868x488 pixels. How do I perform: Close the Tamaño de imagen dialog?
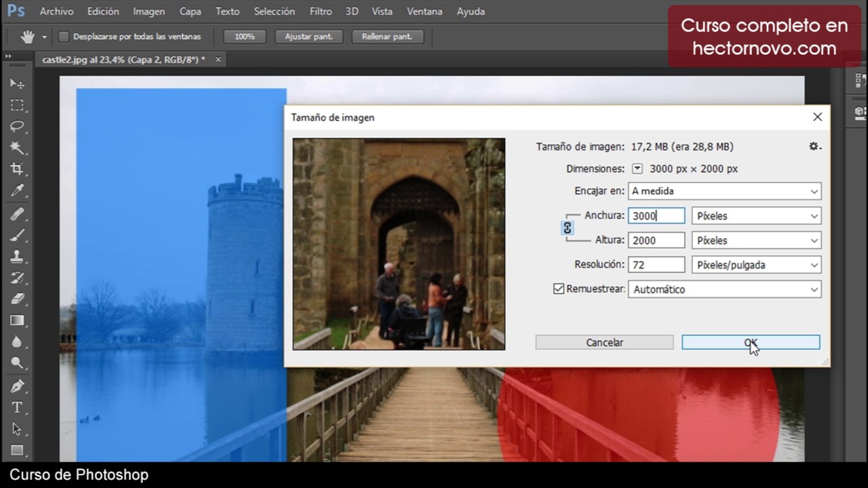[817, 117]
